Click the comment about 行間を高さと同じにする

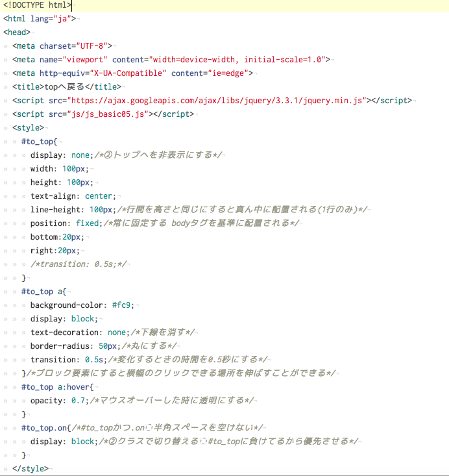click(x=242, y=210)
